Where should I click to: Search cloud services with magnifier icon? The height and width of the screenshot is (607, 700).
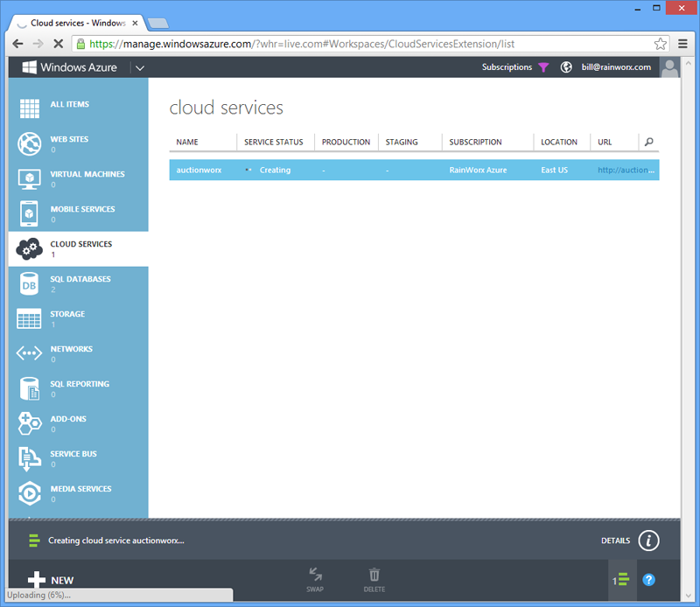649,142
